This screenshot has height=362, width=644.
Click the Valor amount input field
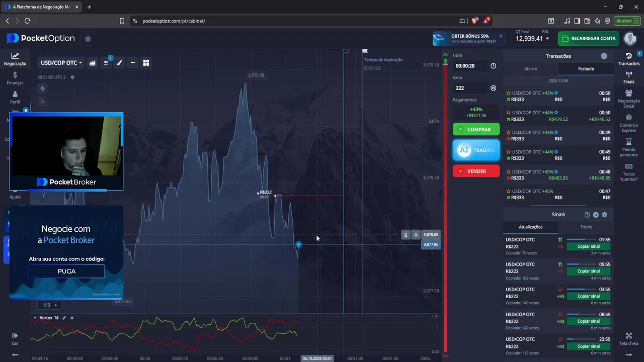click(x=471, y=88)
